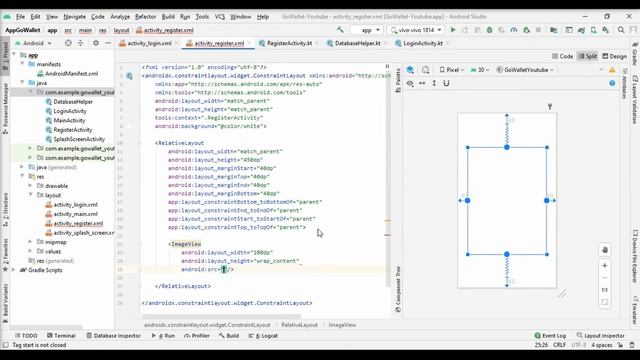Viewport: 640px width, 360px height.
Task: Open the Refactor menu
Action: pyautogui.click(x=145, y=17)
